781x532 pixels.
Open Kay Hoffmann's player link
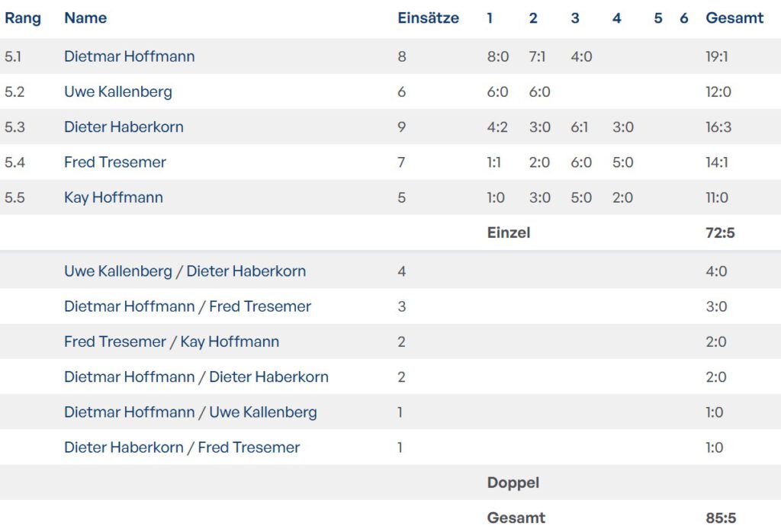click(x=113, y=197)
